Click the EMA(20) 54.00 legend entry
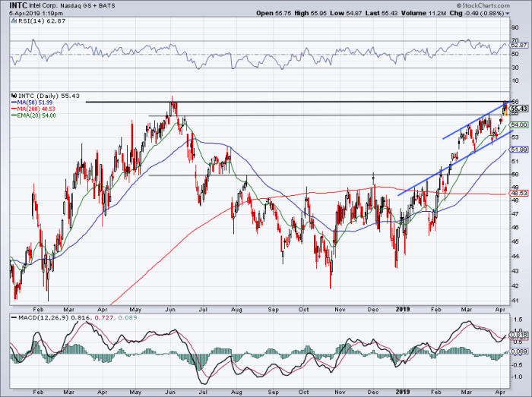532x397 pixels. click(33, 115)
